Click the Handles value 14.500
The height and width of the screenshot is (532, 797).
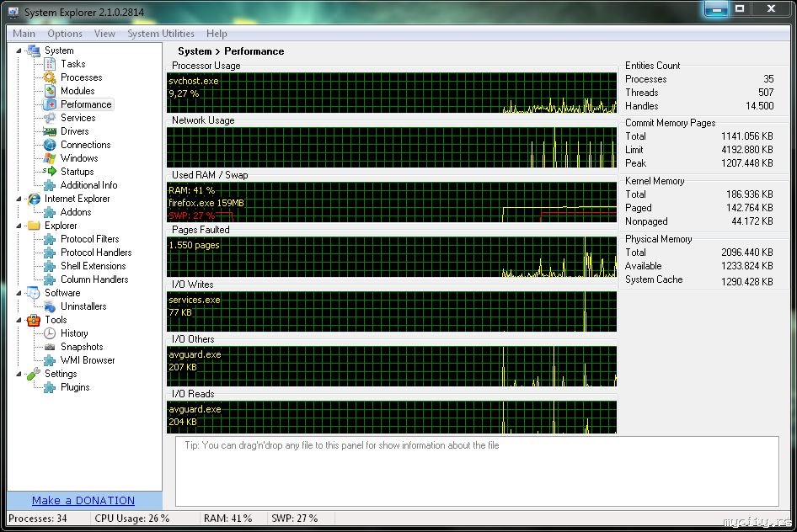[759, 106]
